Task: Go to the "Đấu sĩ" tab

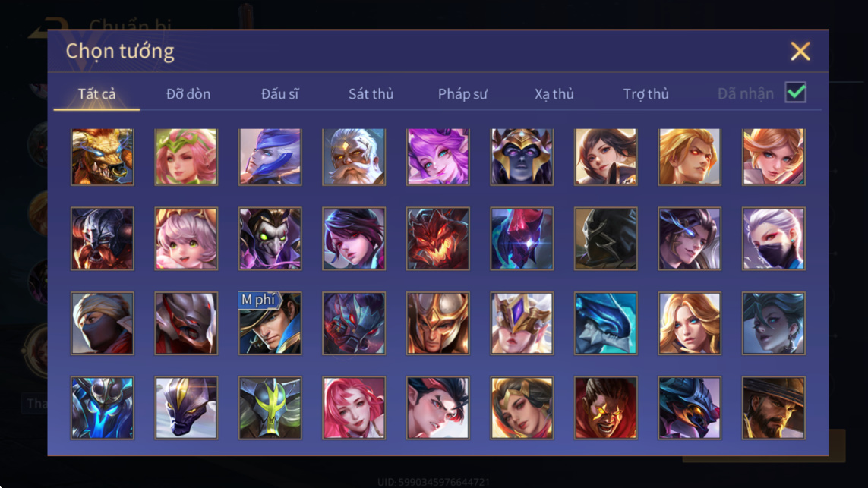Action: pos(280,94)
